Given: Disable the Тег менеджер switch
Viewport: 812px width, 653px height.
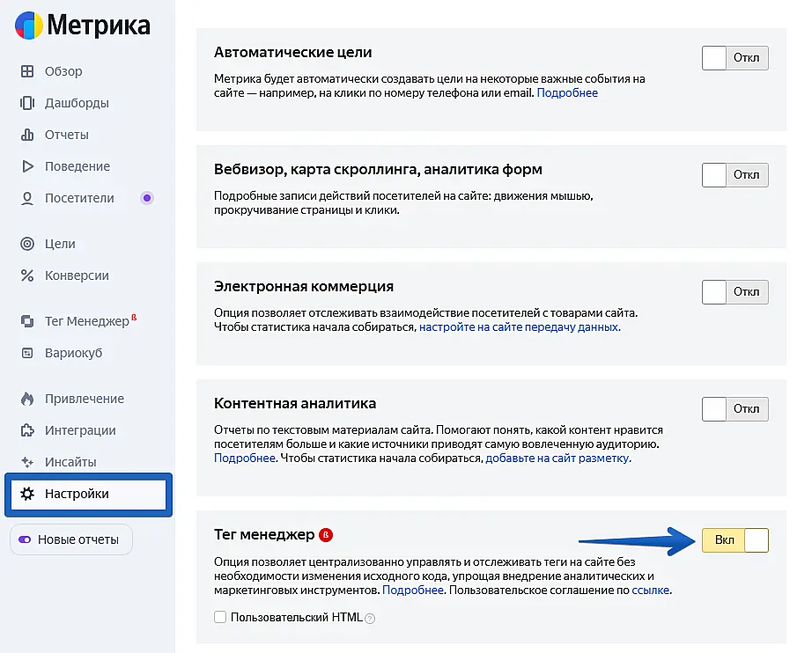Looking at the screenshot, I should click(735, 540).
